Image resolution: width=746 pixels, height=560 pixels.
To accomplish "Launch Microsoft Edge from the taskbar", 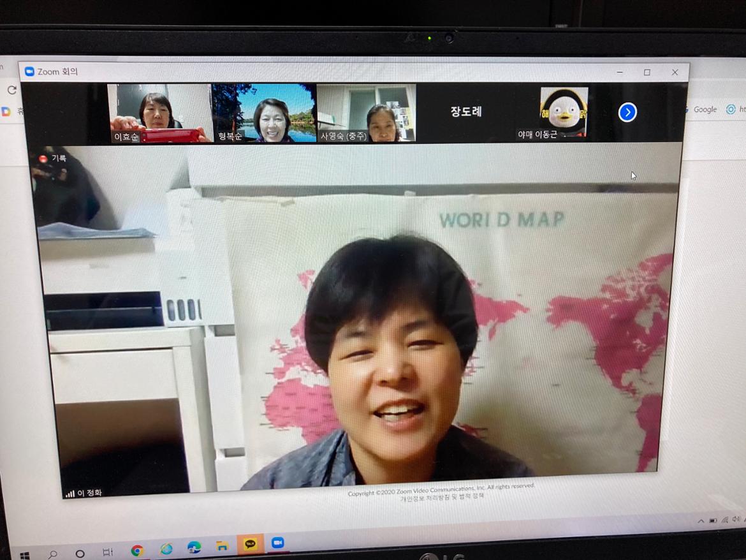I will click(x=194, y=547).
